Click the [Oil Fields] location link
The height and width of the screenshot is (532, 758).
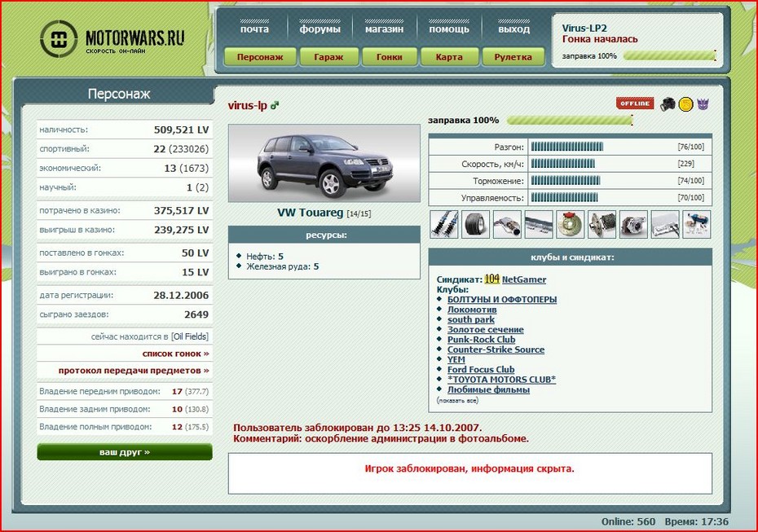click(x=190, y=336)
